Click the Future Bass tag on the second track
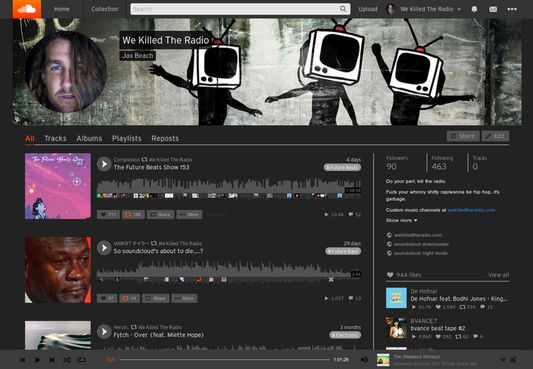This screenshot has width=533, height=369. click(x=343, y=251)
